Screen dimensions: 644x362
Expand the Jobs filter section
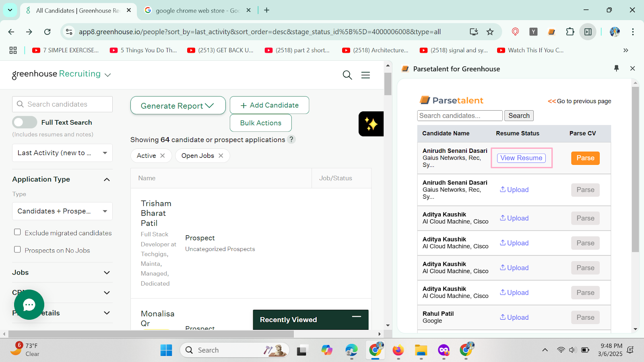pyautogui.click(x=107, y=273)
